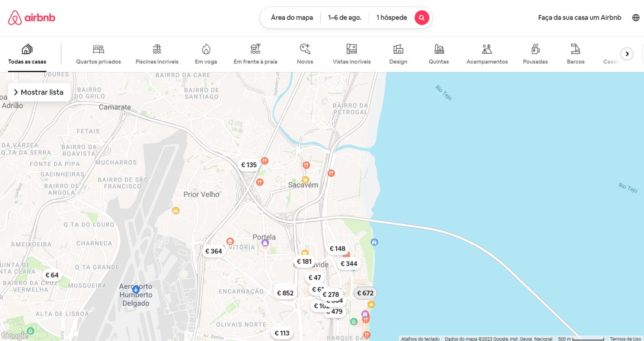Click the €135 listing price marker

pos(249,165)
